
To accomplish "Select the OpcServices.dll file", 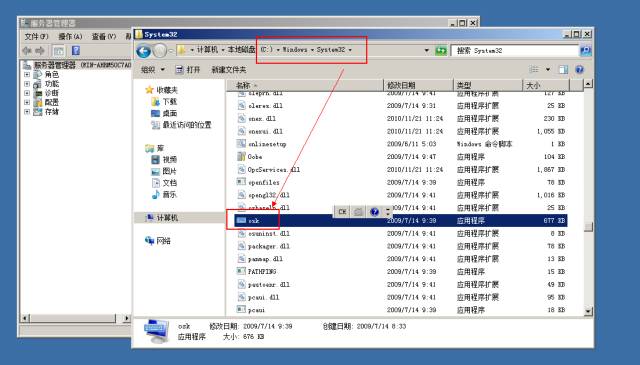I will pos(273,169).
